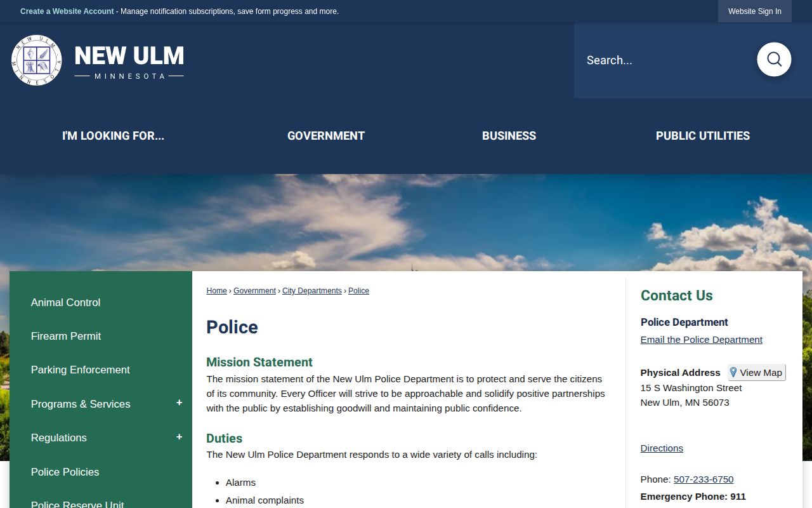Click the New Ulm city seal logo

tap(37, 60)
